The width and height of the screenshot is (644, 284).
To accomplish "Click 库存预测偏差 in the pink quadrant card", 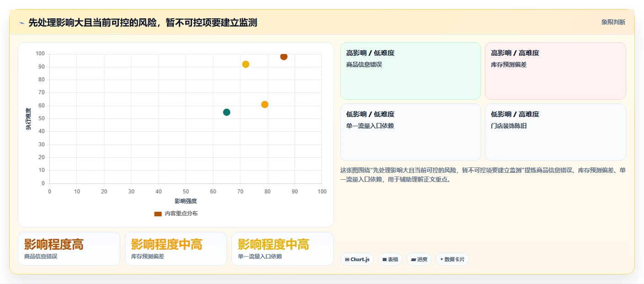I will pyautogui.click(x=509, y=64).
